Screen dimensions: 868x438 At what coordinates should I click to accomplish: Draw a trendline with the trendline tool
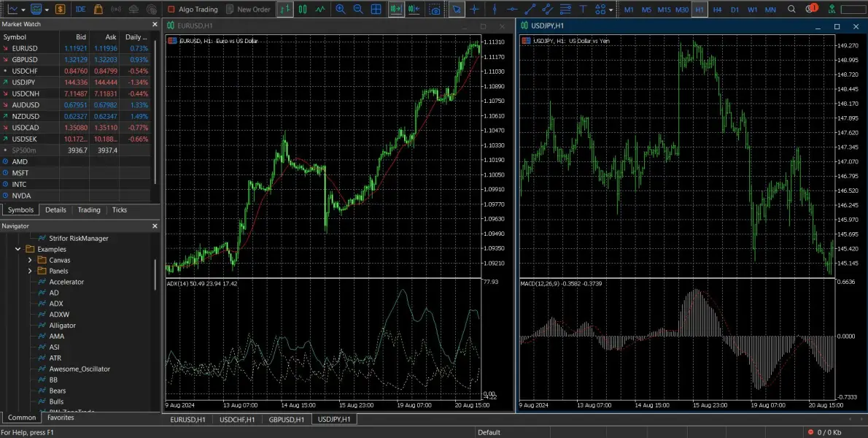(x=530, y=9)
